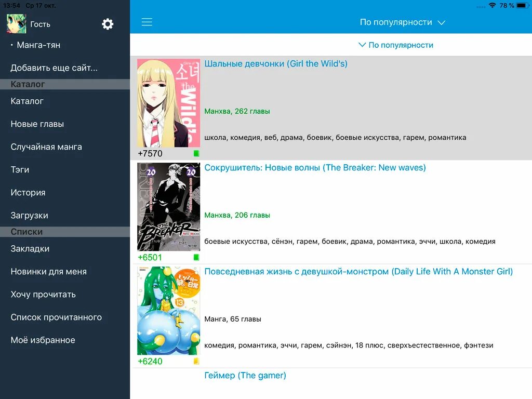Open the Тэги section
The image size is (532, 399).
coord(20,170)
